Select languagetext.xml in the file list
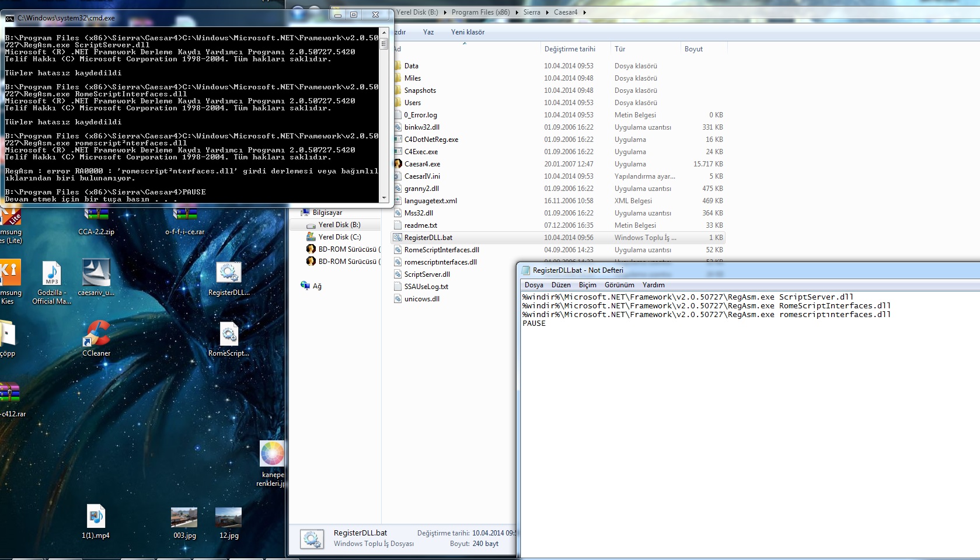Screen dimensions: 980x560 tap(431, 201)
